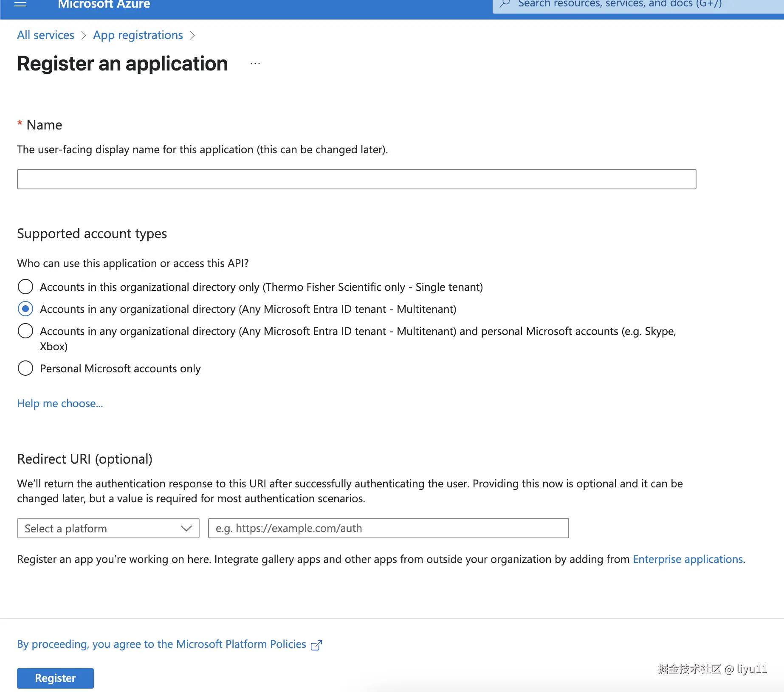Click the chevron after App registrations
The width and height of the screenshot is (784, 692).
(x=192, y=35)
